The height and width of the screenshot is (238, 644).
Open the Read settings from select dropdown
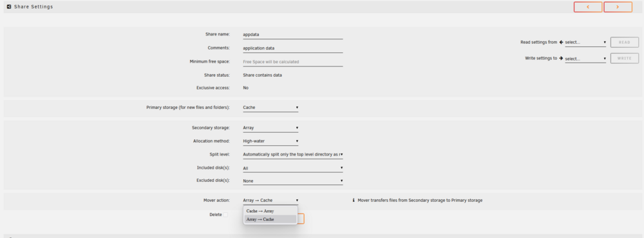[585, 43]
